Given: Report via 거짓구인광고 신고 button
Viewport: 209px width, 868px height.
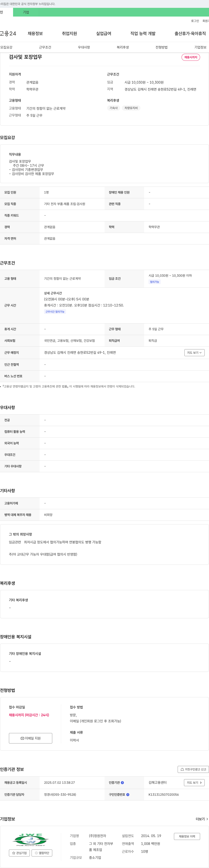Looking at the screenshot, I should (193, 769).
